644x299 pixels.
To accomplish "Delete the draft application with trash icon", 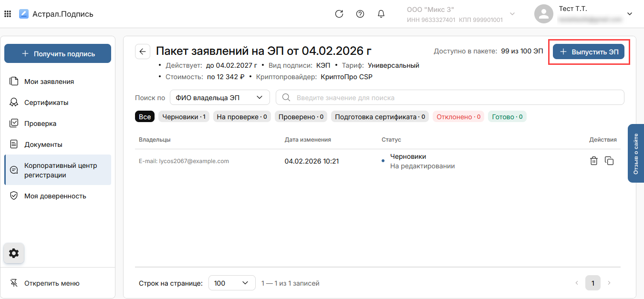I will click(594, 161).
